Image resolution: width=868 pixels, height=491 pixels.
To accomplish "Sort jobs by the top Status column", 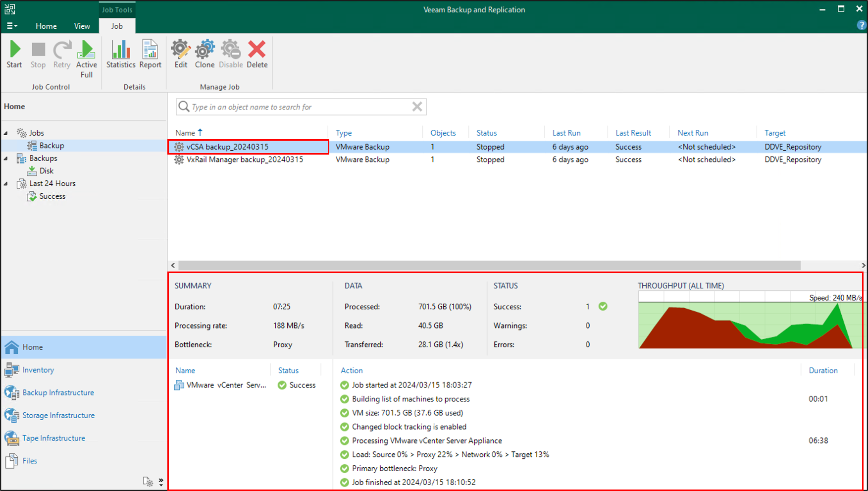I will (486, 133).
